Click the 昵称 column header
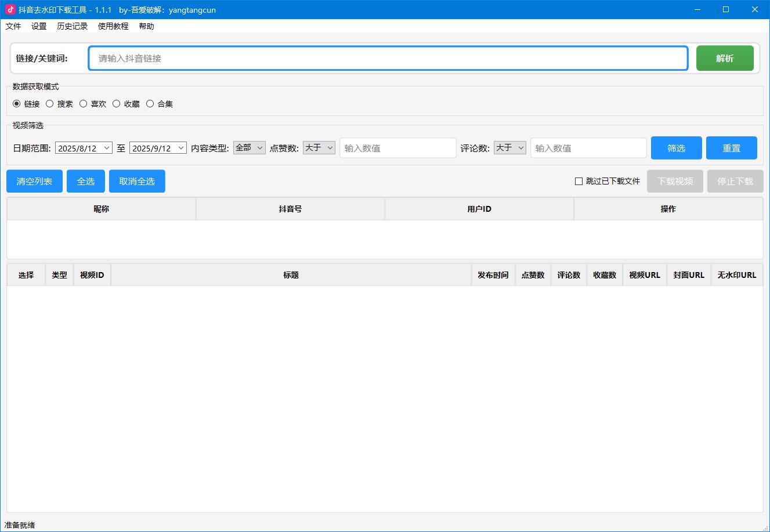770x532 pixels. [x=102, y=209]
